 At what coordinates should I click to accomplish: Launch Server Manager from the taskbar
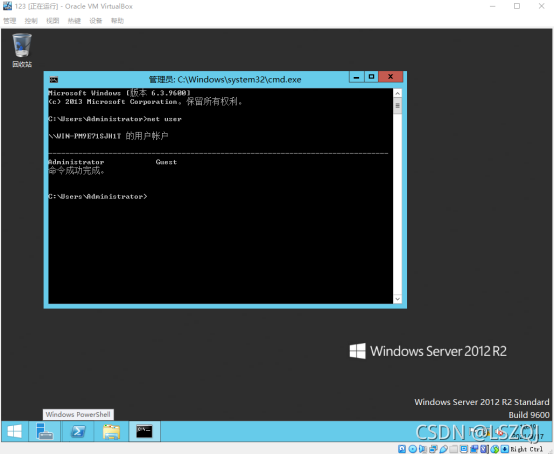tap(45, 431)
